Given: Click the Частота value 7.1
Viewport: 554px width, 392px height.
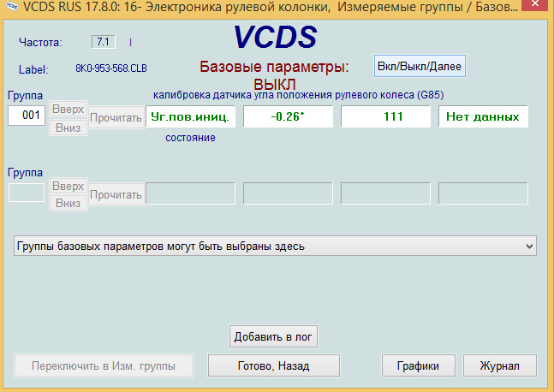Looking at the screenshot, I should (103, 42).
